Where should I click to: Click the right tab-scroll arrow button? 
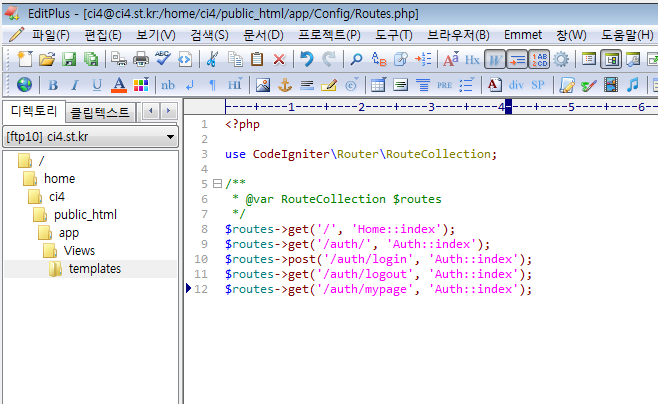tap(169, 111)
